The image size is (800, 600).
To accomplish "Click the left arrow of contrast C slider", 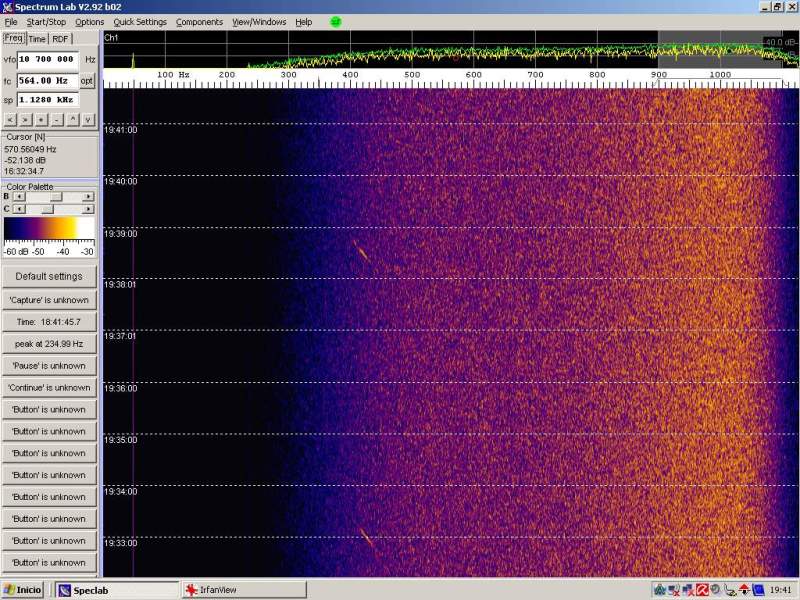I will point(17,209).
